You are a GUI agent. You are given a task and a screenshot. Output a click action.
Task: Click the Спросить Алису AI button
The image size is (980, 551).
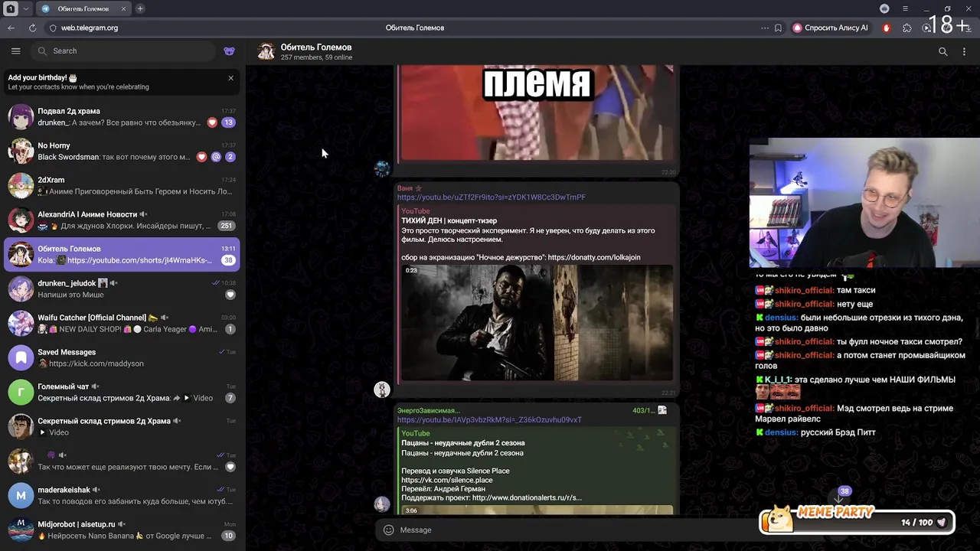(831, 28)
